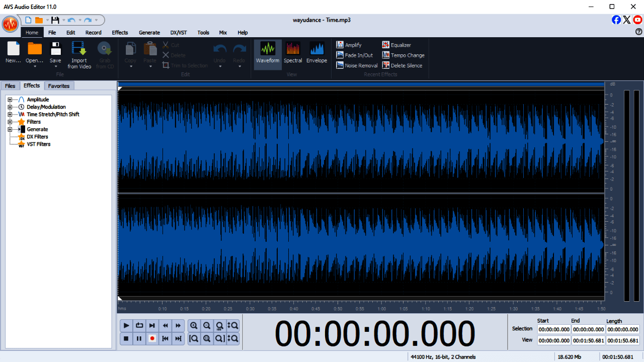Open the dropdown arrow under Save
Screen dimensions: 644x362
pyautogui.click(x=55, y=67)
